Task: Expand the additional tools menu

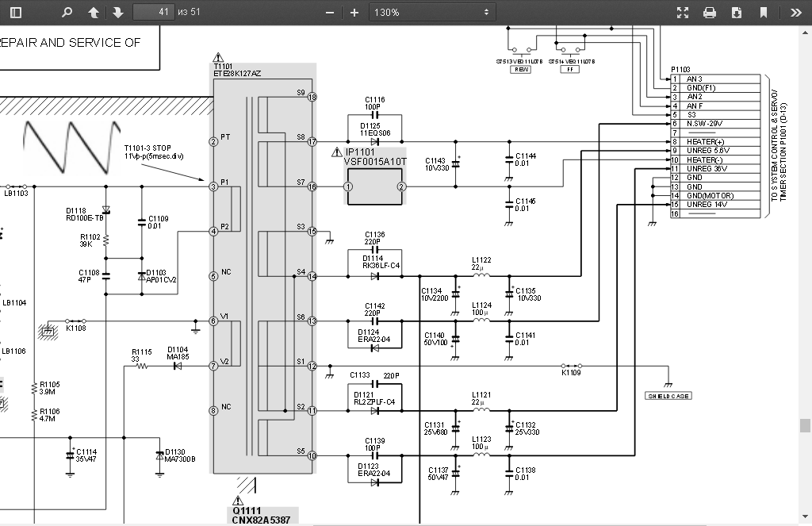Action: [795, 13]
